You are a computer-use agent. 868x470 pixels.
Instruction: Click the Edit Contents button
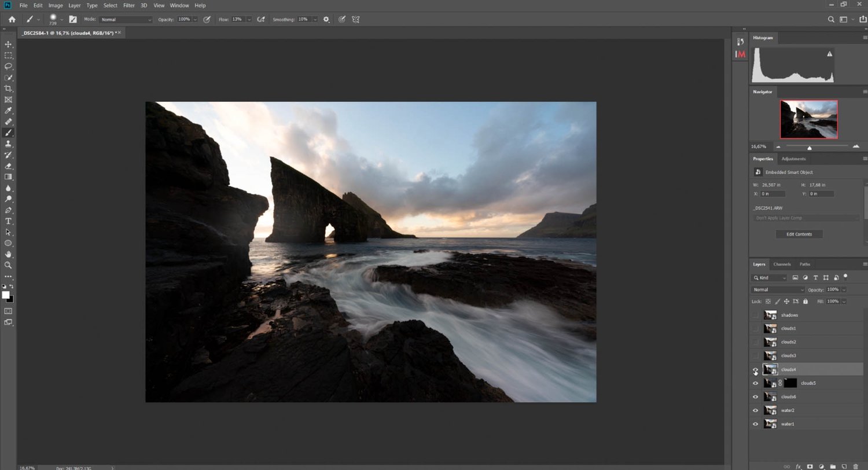[799, 234]
